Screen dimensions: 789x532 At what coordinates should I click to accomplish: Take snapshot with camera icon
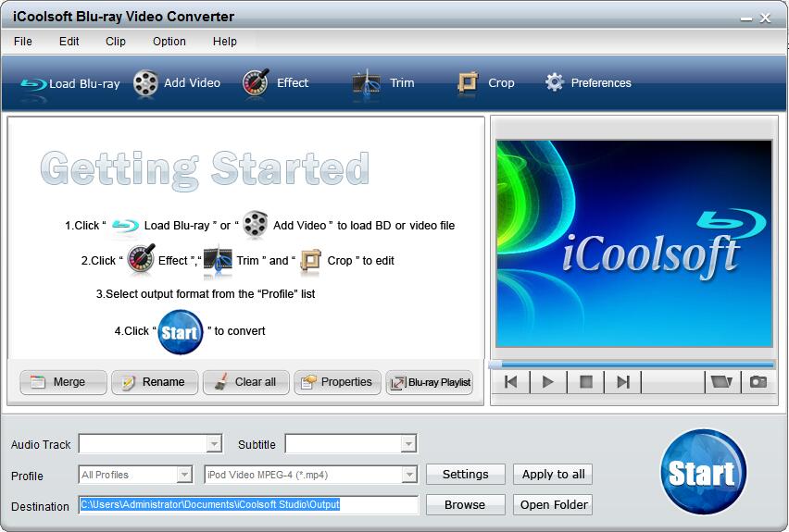tap(758, 382)
